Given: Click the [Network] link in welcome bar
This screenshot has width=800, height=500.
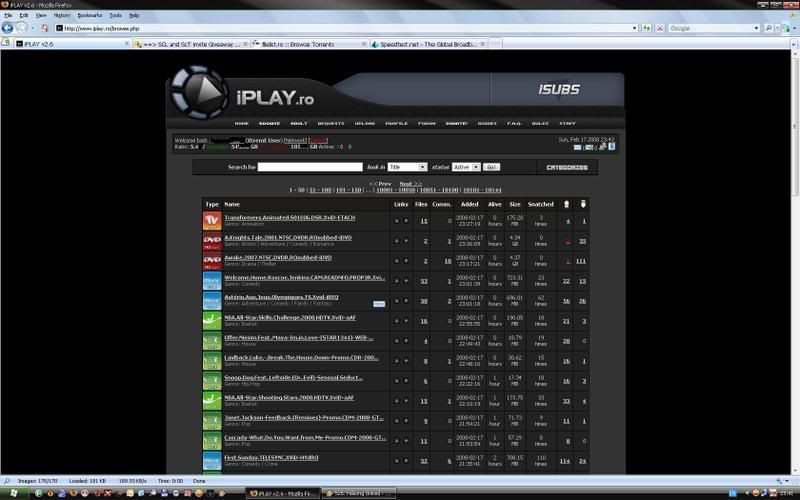Looking at the screenshot, I should (x=295, y=140).
